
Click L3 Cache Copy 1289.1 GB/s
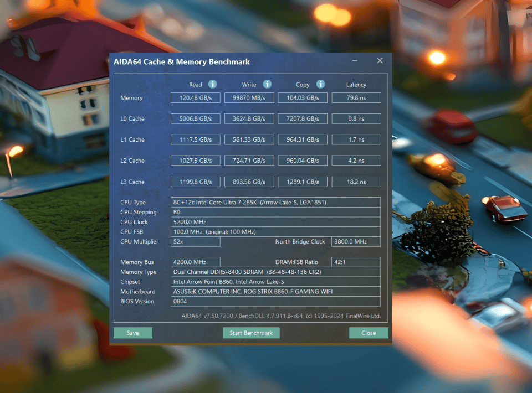(303, 182)
